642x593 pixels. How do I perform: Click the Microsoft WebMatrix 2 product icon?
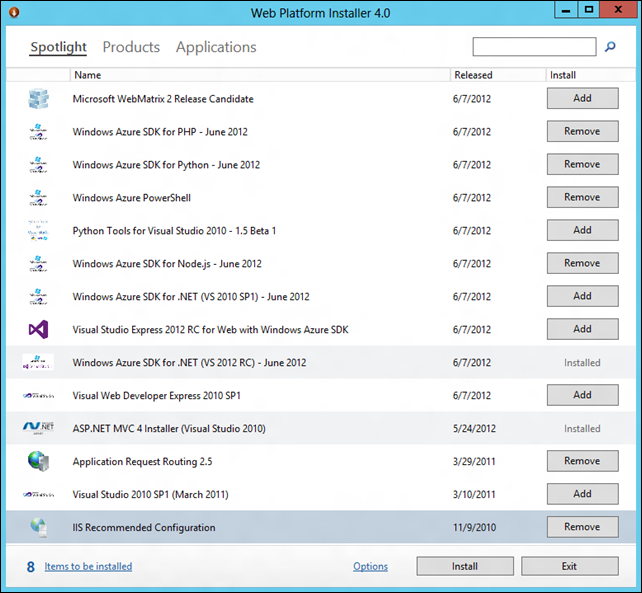click(38, 99)
